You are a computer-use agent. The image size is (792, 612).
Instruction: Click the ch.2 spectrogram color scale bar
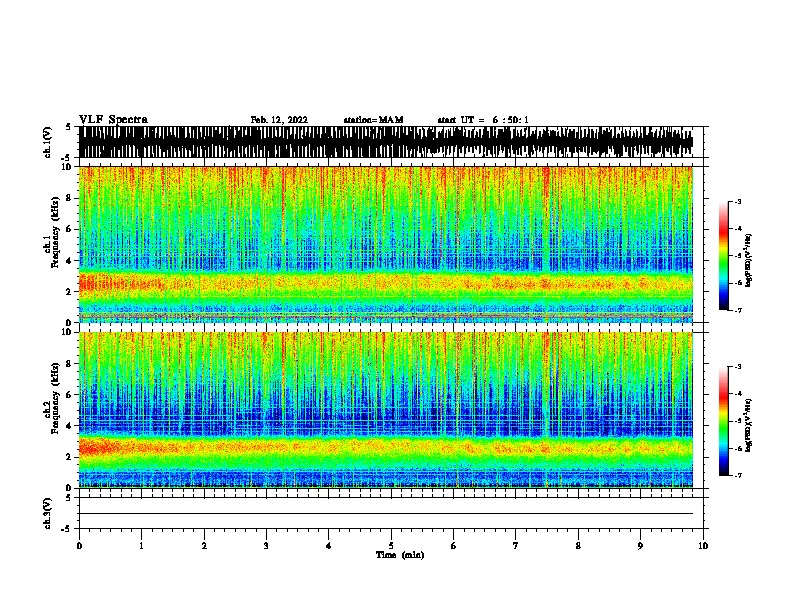(724, 421)
